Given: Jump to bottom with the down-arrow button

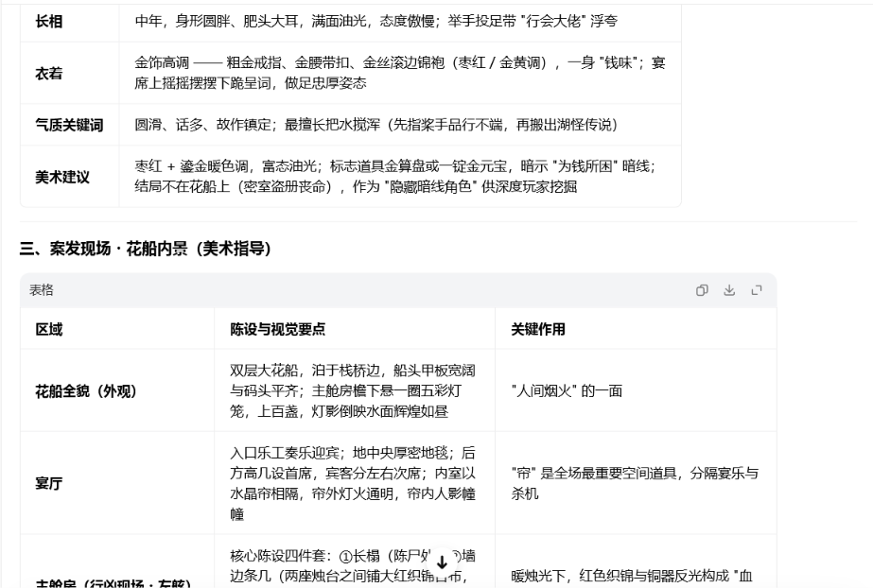Looking at the screenshot, I should (x=442, y=562).
